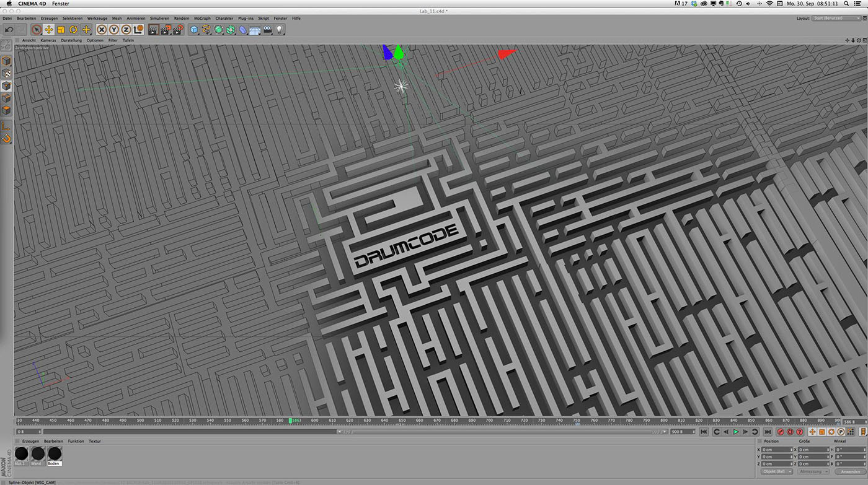Go to start of animation
The width and height of the screenshot is (868, 485).
704,432
